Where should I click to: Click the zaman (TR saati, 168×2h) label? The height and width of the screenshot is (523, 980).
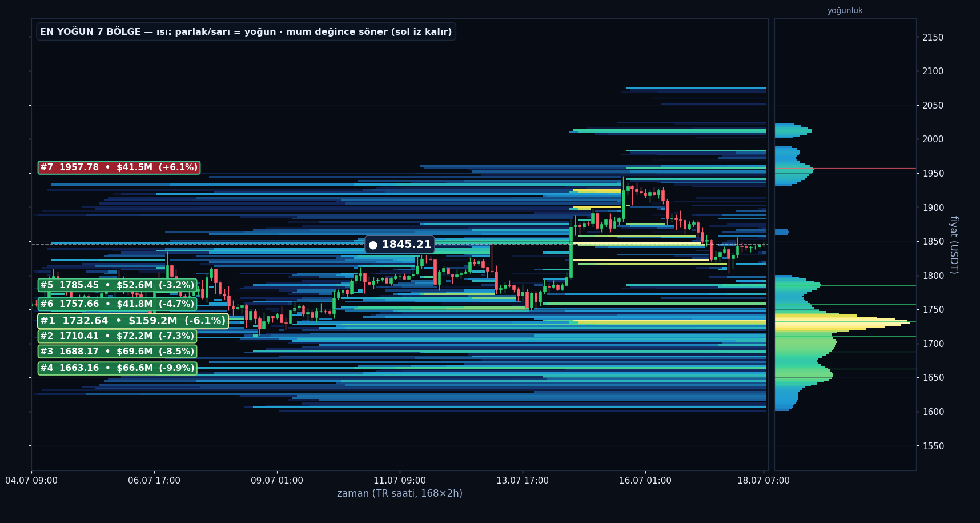click(400, 493)
